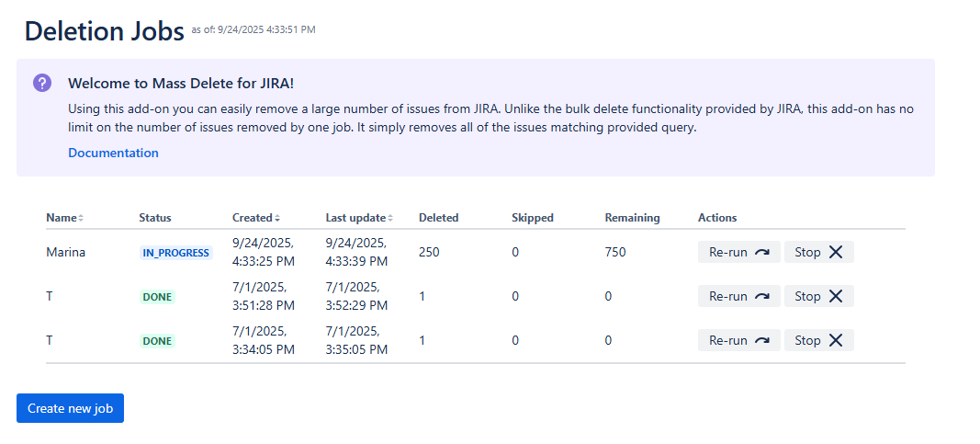Stop the job created 7/1/2025 3:51:28 PM

tap(818, 296)
